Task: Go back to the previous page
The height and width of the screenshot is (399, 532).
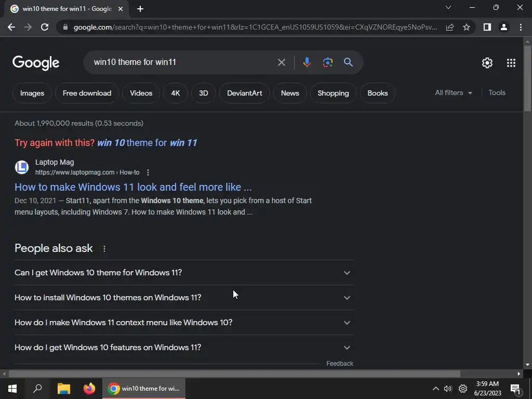Action: [x=11, y=27]
